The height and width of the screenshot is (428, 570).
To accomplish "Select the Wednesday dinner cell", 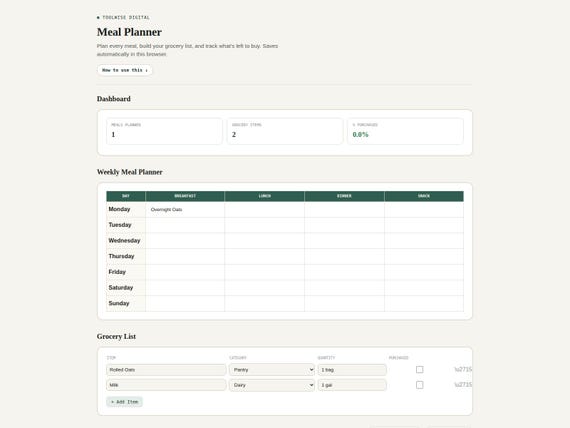I will click(344, 241).
